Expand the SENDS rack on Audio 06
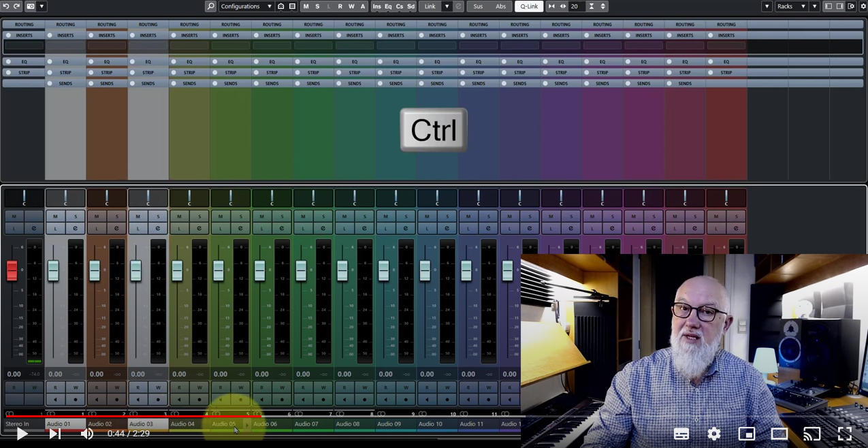This screenshot has width=868, height=448. pyautogui.click(x=272, y=83)
